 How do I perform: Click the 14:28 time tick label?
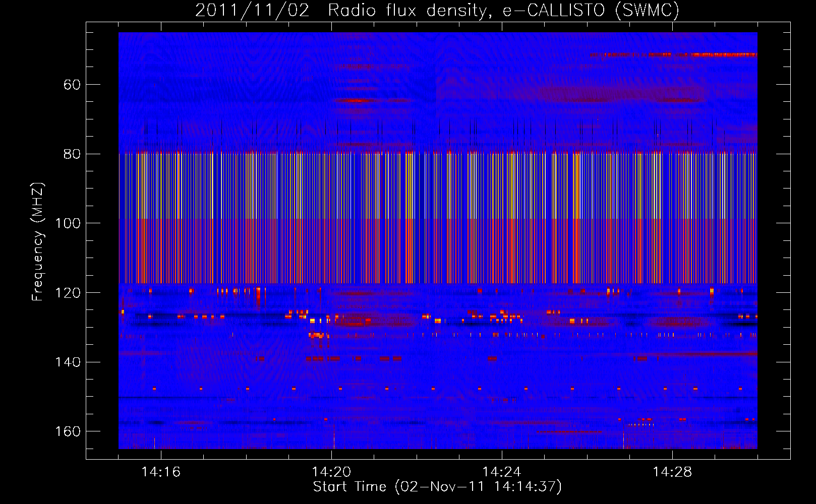[x=672, y=472]
